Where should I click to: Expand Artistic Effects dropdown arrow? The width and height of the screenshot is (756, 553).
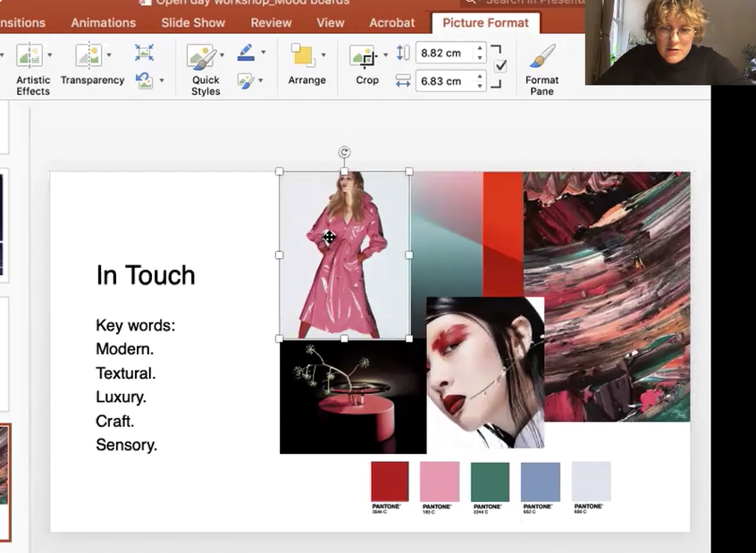50,55
